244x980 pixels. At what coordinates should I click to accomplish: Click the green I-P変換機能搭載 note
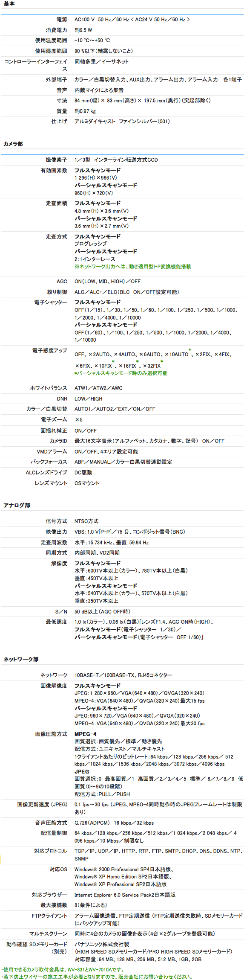(x=133, y=267)
